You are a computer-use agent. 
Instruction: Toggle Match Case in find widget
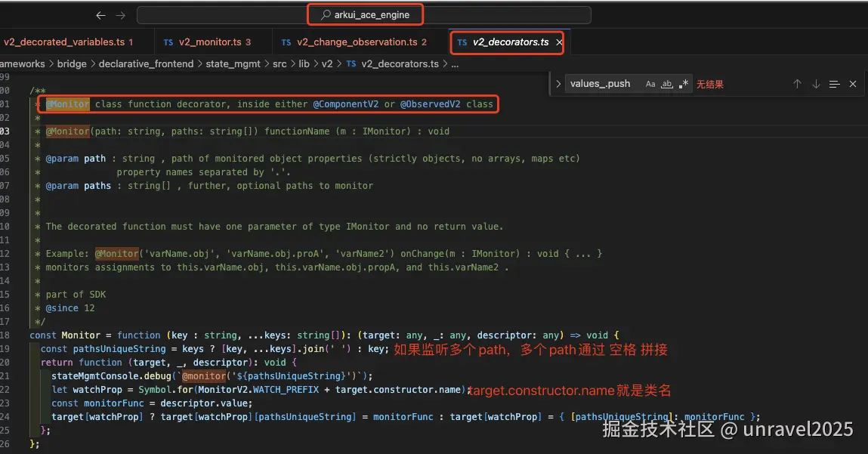650,84
